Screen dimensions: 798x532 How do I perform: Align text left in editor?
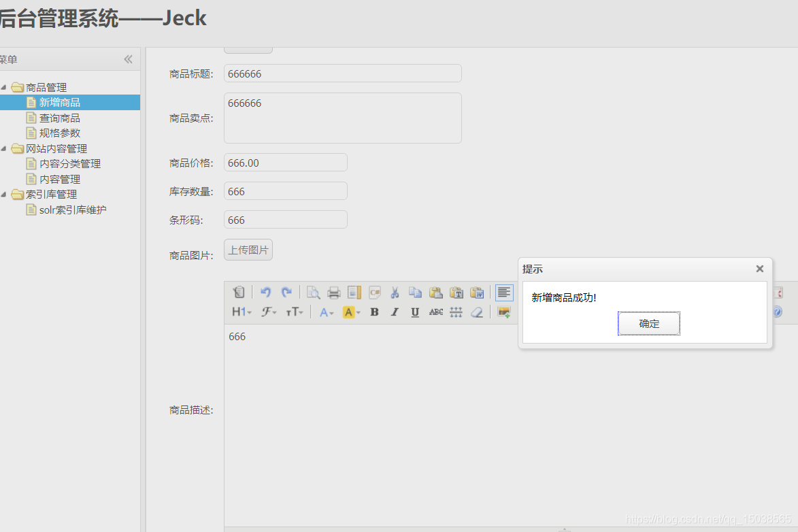(504, 293)
